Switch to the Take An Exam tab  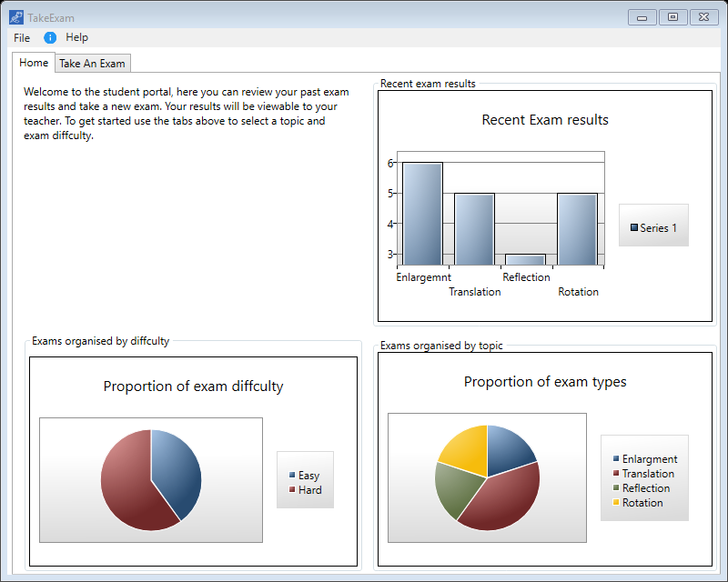coord(91,63)
